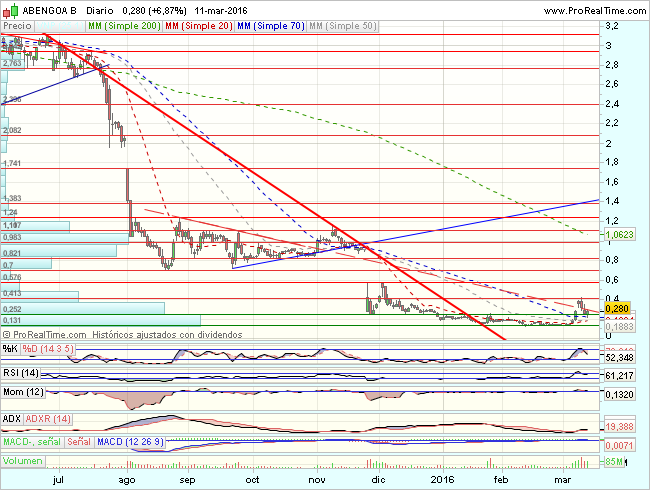
Task: Click the Señal label in MACD panel
Action: 79,442
